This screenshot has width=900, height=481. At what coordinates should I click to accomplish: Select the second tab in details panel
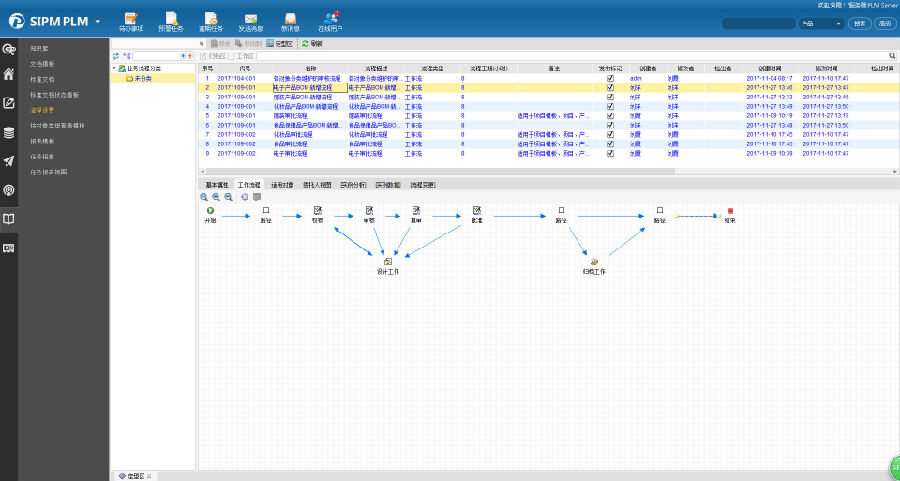coord(250,186)
